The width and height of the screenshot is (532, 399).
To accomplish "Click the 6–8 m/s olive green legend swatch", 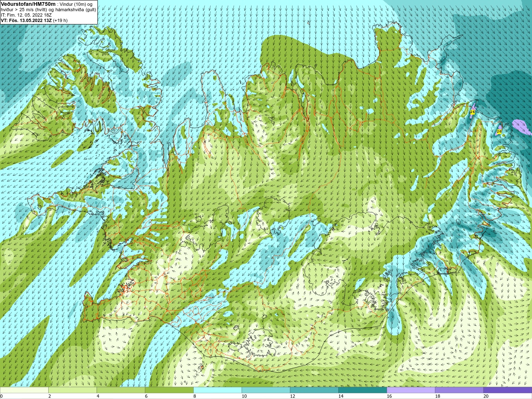I will 169,390.
